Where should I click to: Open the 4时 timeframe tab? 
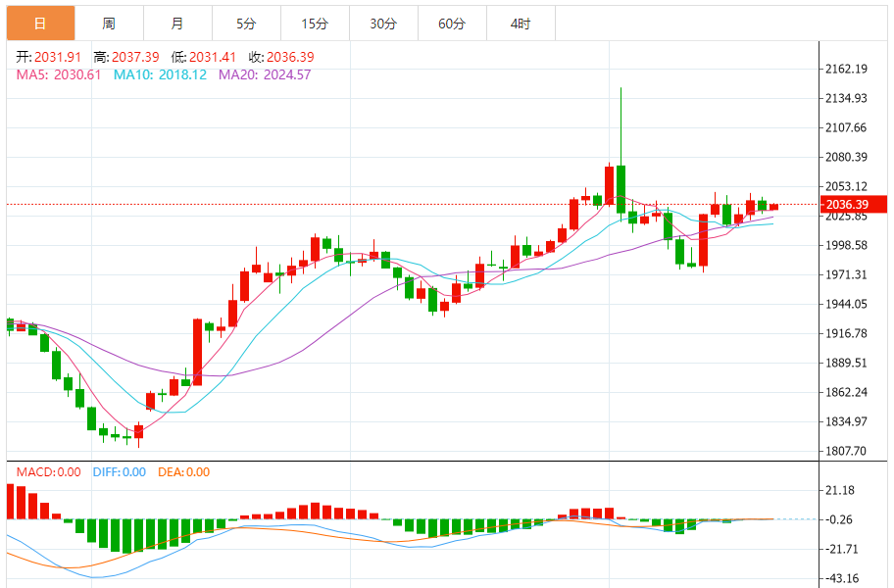tap(521, 24)
